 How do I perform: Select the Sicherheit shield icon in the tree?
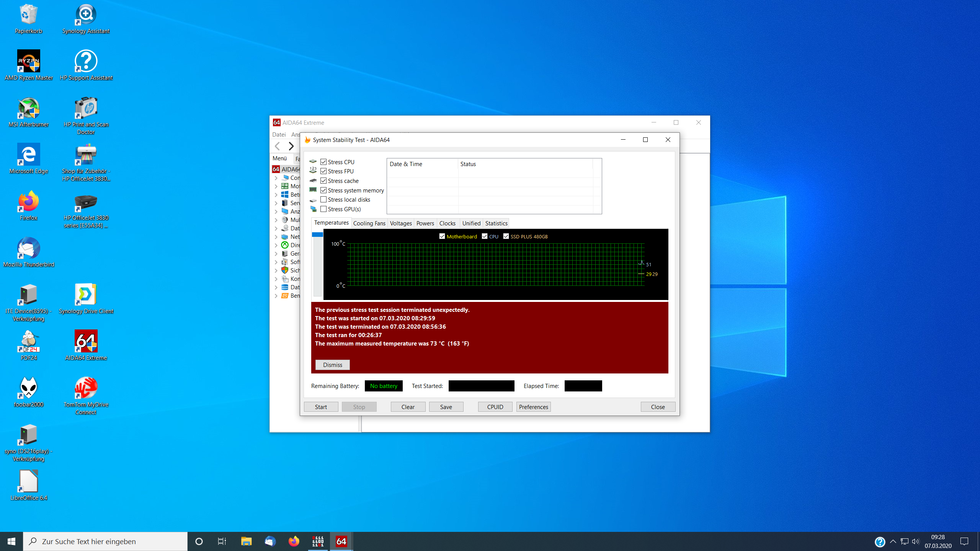(285, 270)
